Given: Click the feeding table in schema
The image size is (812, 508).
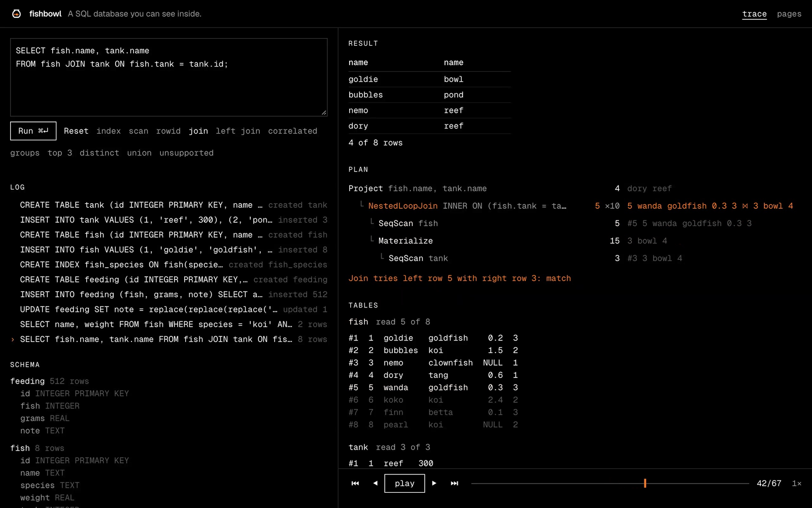Looking at the screenshot, I should [27, 381].
